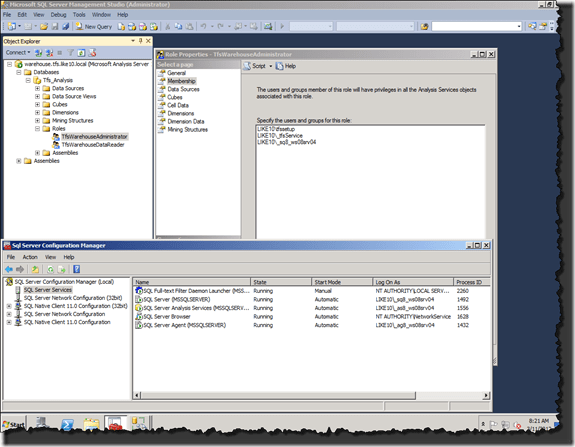
Task: Expand the Cubes folder in Object Explorer
Action: tap(37, 105)
